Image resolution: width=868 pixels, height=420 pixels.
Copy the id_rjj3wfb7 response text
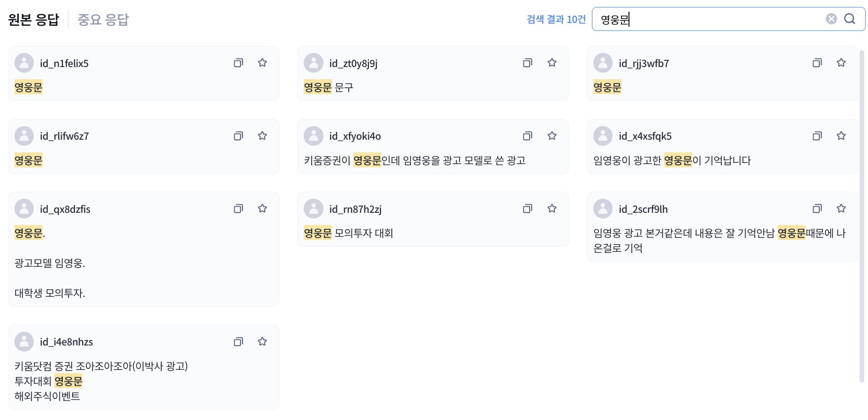tap(817, 63)
